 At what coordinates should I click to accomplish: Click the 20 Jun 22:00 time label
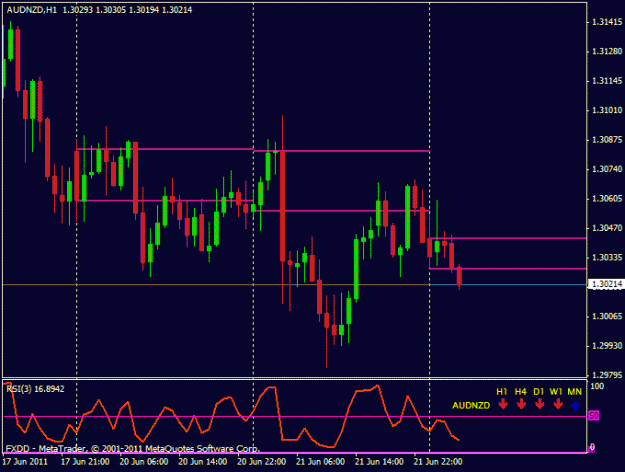click(261, 462)
